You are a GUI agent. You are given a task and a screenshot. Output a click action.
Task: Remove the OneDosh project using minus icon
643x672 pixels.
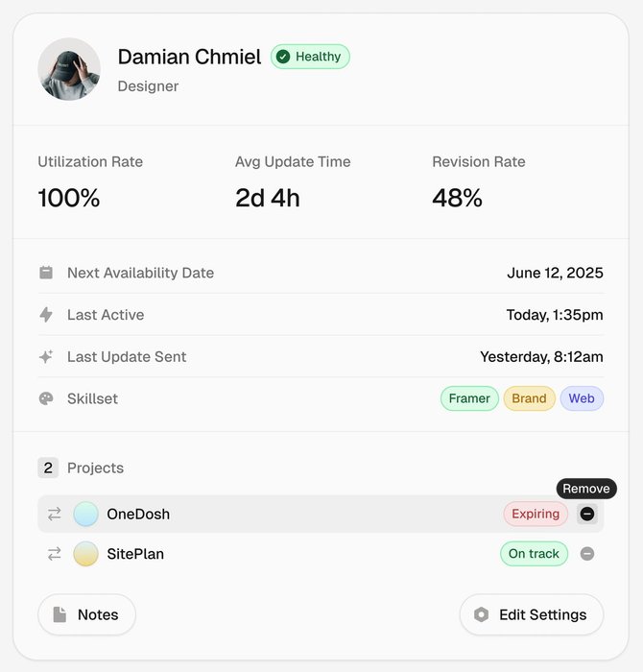587,515
